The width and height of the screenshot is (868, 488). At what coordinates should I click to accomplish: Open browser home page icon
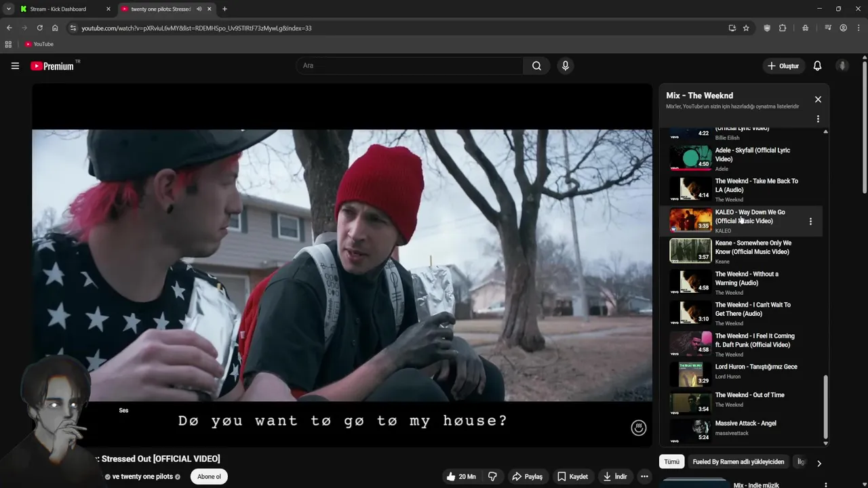pos(55,28)
